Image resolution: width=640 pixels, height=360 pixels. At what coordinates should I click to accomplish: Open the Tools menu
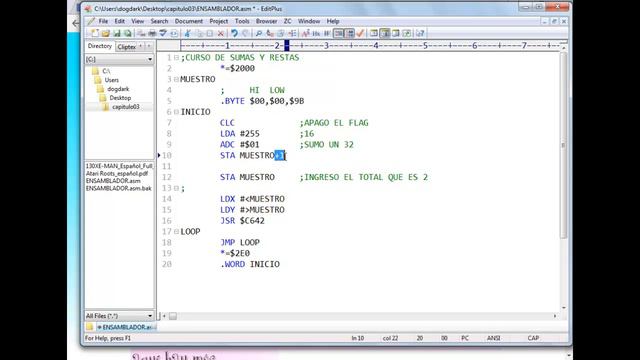[x=242, y=21]
